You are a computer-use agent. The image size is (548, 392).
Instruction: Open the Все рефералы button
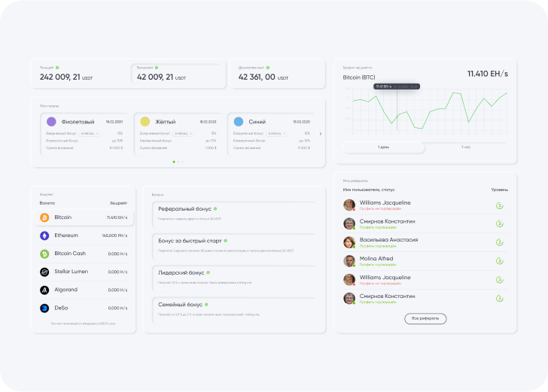coord(425,318)
